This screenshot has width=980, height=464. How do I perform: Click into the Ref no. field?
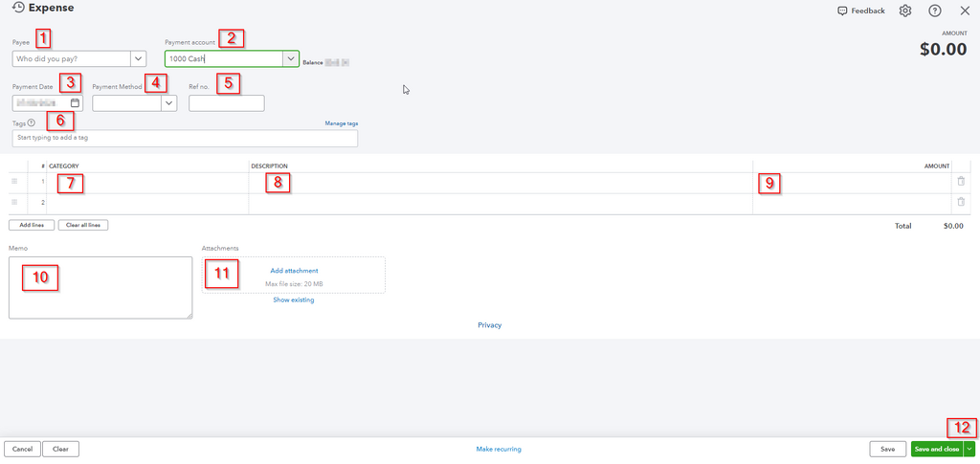(226, 103)
